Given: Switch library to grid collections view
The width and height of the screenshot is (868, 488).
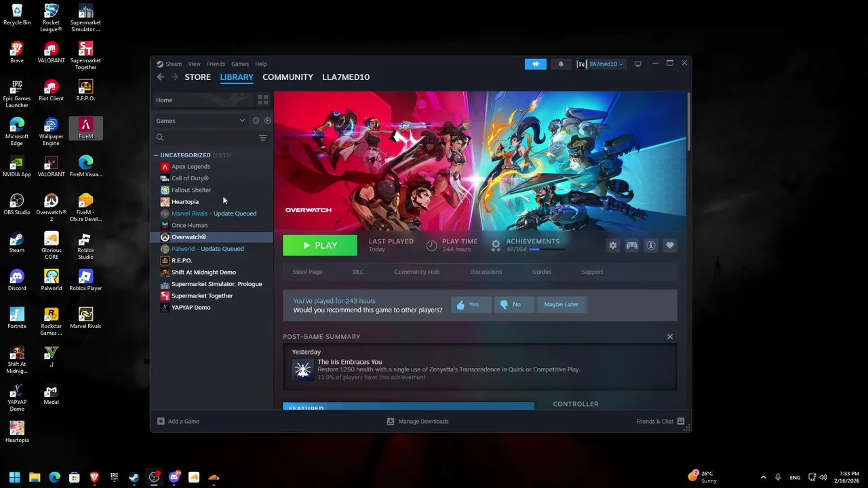Looking at the screenshot, I should [263, 100].
